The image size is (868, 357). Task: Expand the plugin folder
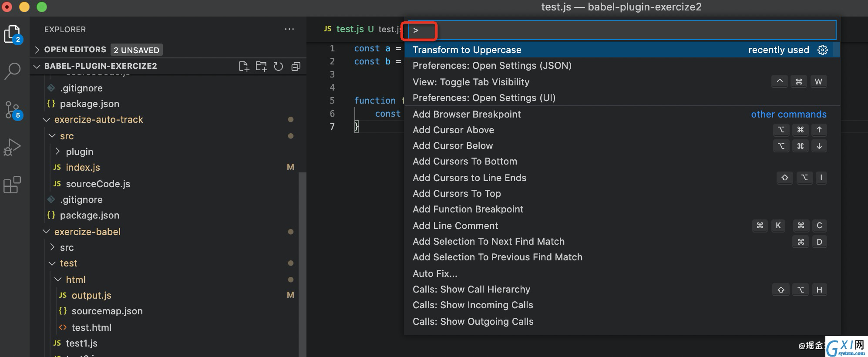tap(57, 152)
